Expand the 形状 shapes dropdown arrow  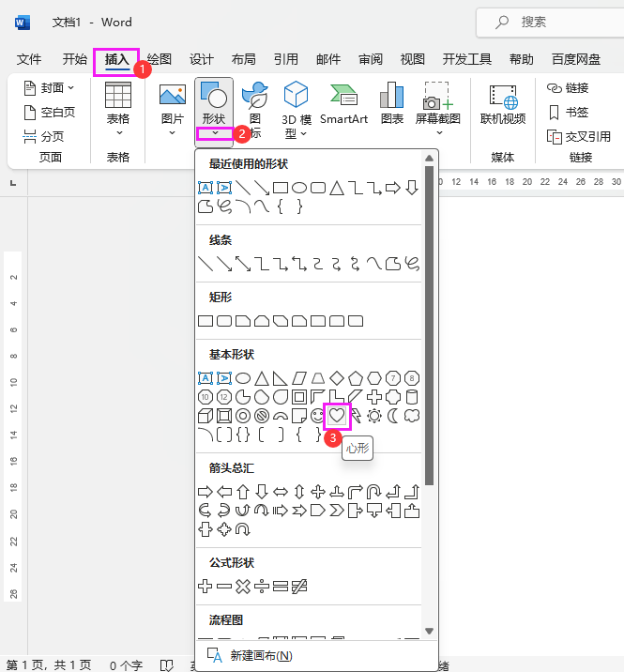point(215,133)
